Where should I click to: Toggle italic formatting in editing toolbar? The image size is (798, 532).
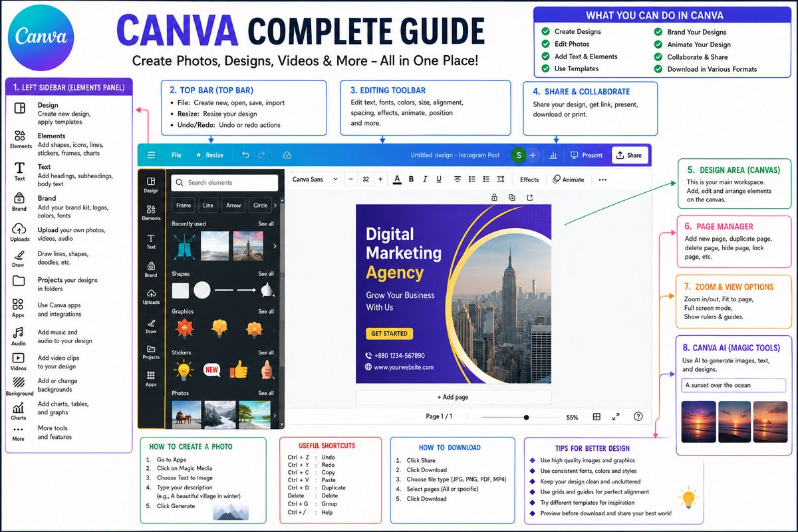click(424, 180)
